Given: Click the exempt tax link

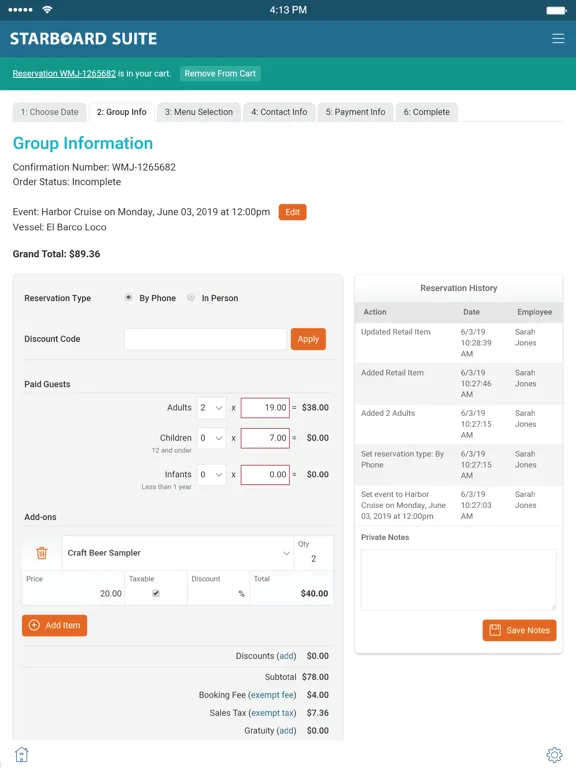Looking at the screenshot, I should [272, 713].
